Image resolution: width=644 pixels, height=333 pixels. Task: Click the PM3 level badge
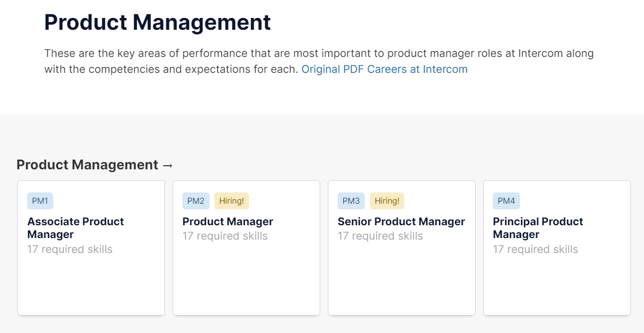point(351,201)
